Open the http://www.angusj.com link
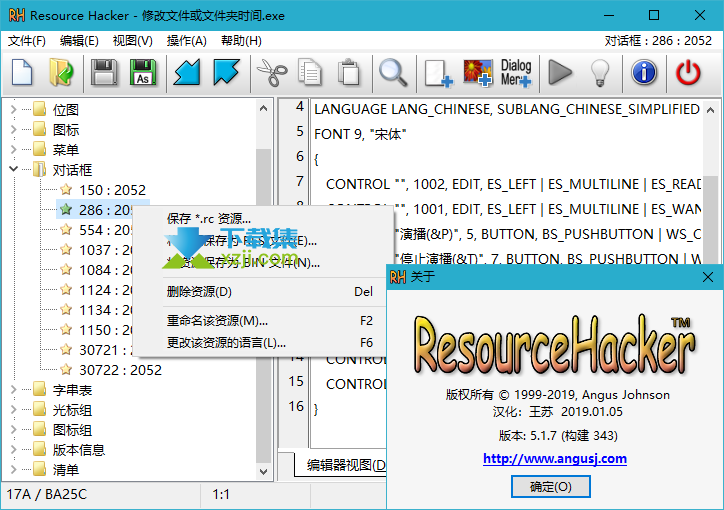 [x=555, y=458]
